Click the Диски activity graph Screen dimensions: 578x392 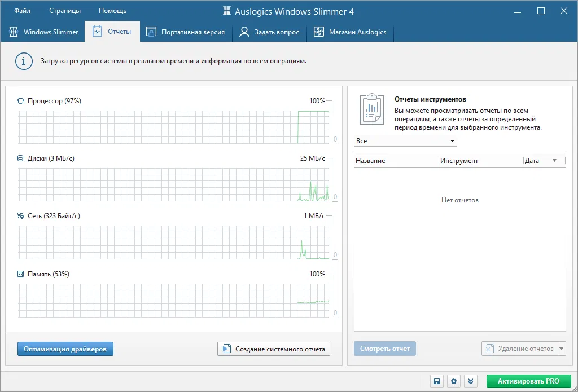pyautogui.click(x=174, y=184)
